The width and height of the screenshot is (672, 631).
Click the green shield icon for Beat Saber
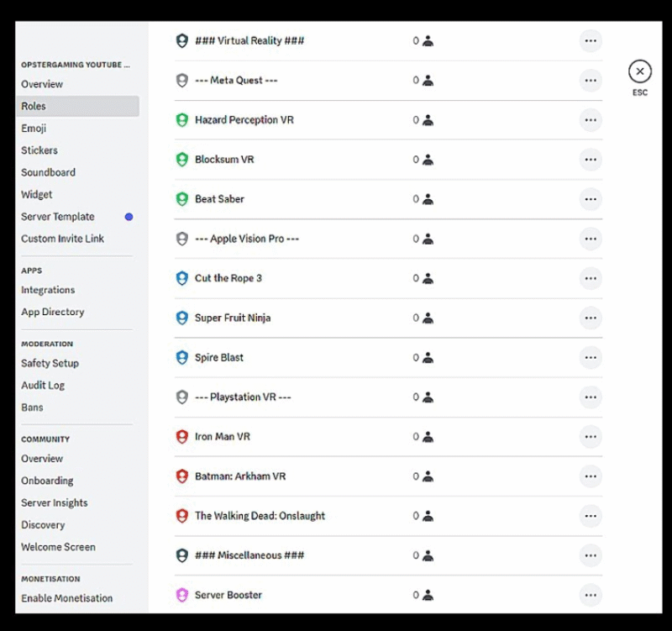(182, 199)
